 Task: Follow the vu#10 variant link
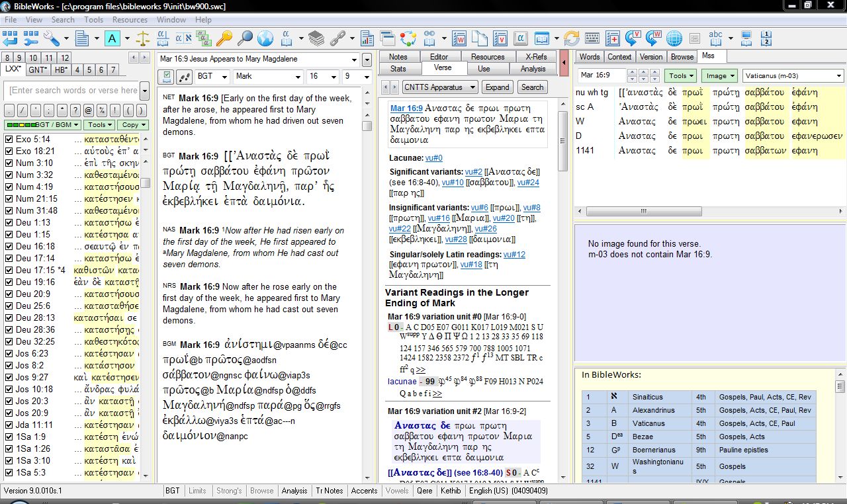point(453,183)
